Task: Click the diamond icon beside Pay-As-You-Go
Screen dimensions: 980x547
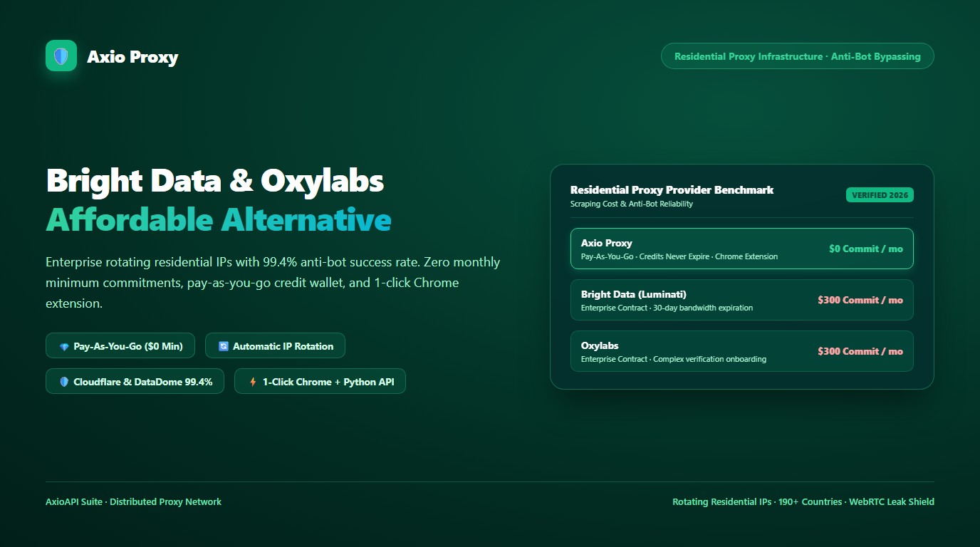Action: click(x=64, y=346)
